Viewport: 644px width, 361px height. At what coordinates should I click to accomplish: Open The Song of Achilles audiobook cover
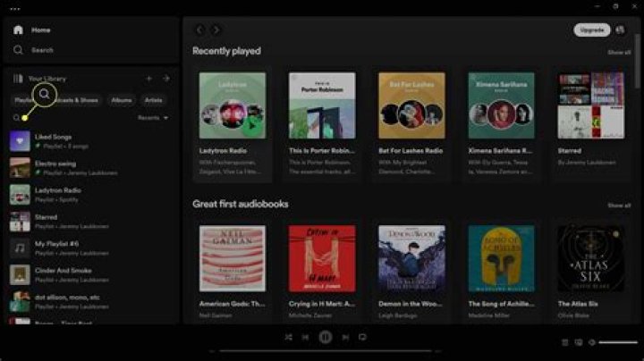502,258
